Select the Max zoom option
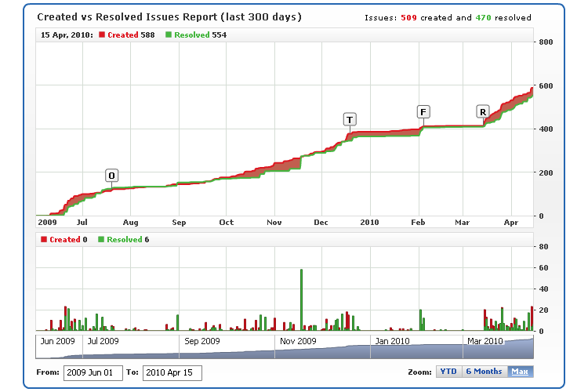Image resolution: width=588 pixels, height=392 pixels. [519, 372]
